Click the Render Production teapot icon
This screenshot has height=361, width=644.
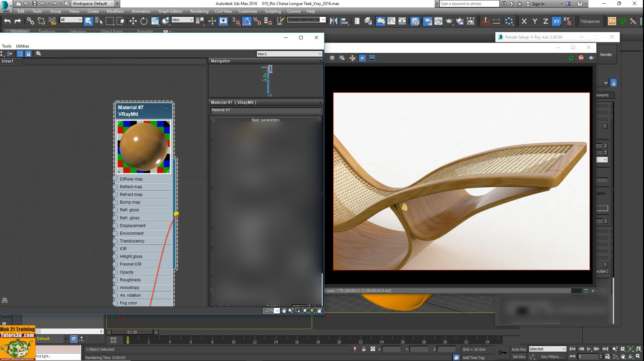tap(449, 21)
